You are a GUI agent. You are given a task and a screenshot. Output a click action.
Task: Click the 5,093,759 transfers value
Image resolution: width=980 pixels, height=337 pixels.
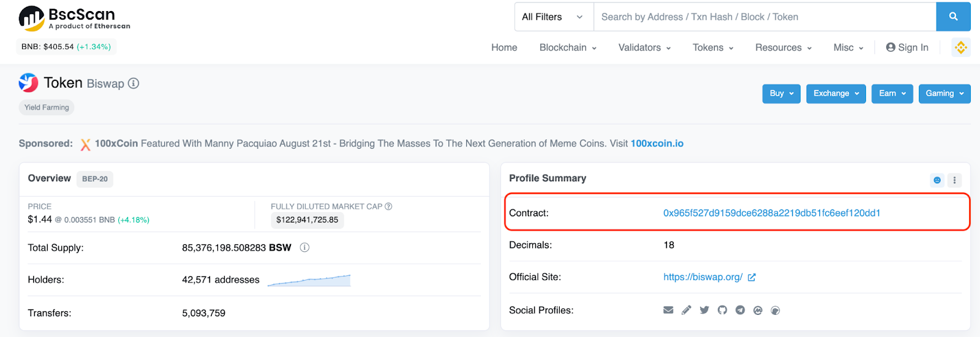(203, 313)
